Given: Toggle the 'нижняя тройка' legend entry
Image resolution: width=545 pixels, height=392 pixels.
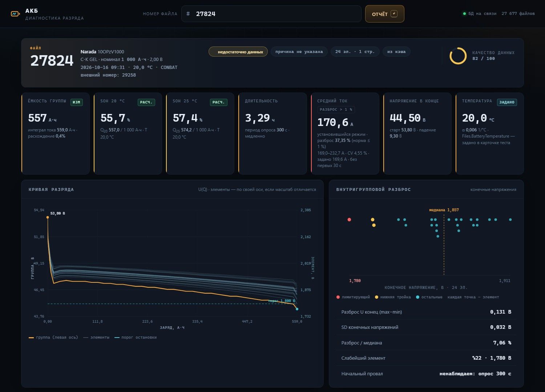Looking at the screenshot, I should pos(393,297).
